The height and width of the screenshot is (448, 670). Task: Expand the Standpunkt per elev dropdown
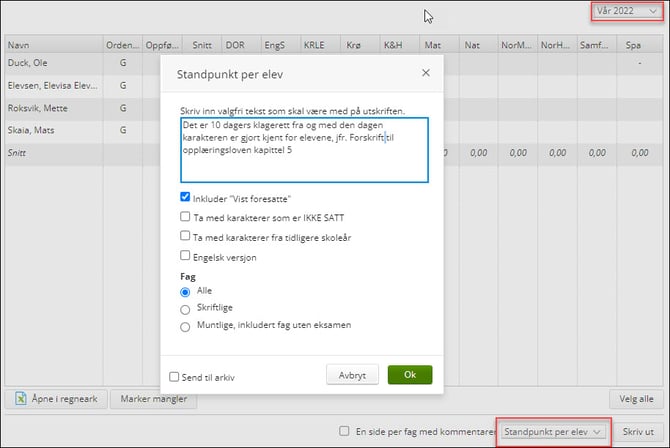coord(553,431)
